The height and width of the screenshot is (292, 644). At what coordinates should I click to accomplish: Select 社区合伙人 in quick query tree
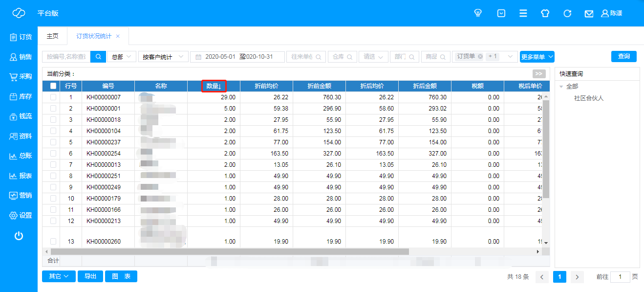point(589,98)
